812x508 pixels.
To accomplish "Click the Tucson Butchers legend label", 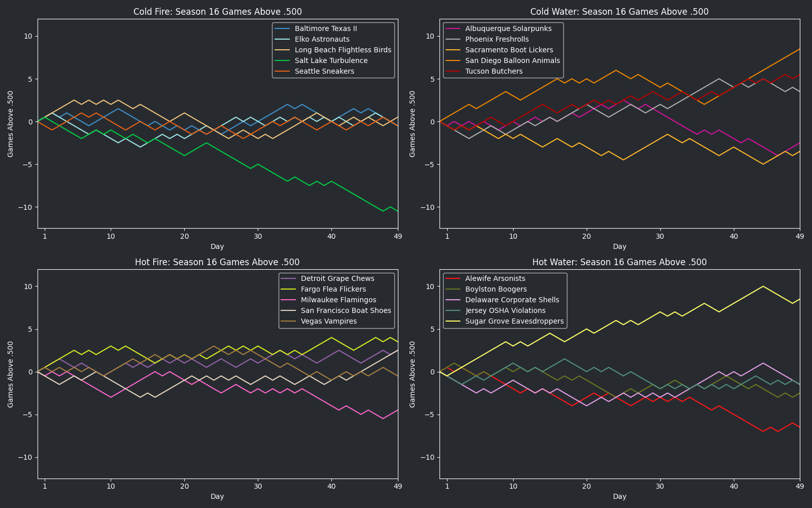I will click(x=494, y=71).
